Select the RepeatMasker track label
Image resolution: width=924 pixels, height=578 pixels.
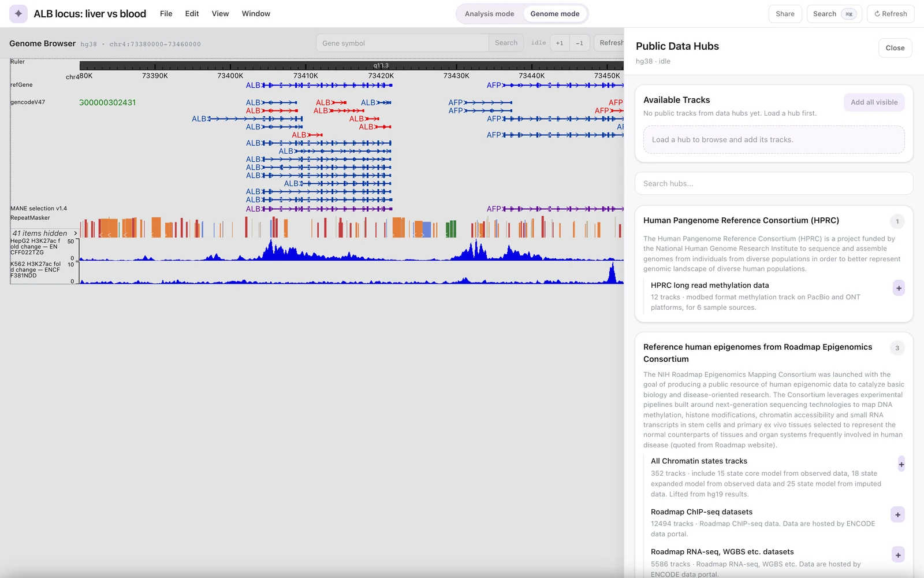(30, 217)
